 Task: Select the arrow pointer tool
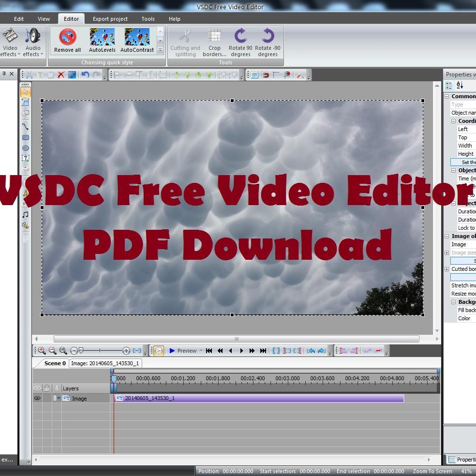[26, 92]
